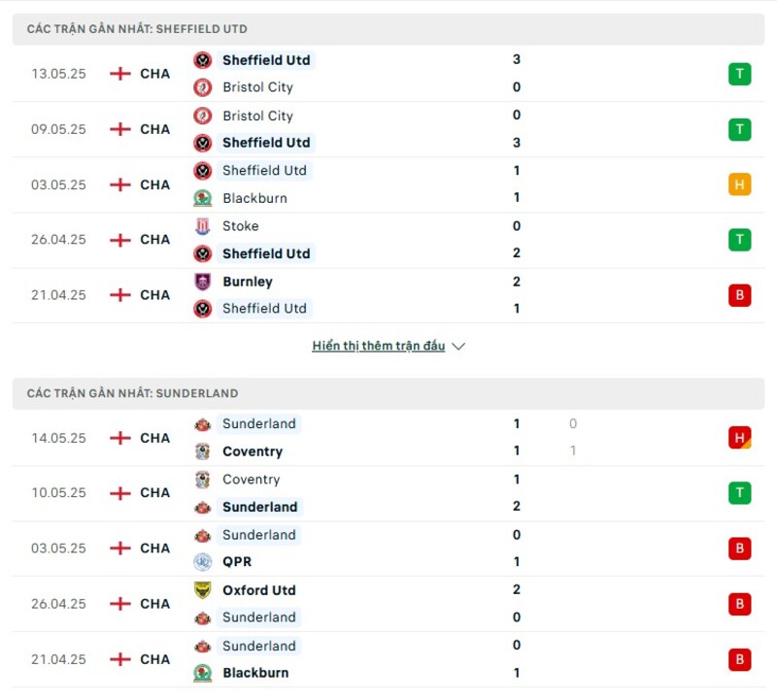Select the Bristol City team logo
The image size is (777, 700).
pyautogui.click(x=202, y=87)
